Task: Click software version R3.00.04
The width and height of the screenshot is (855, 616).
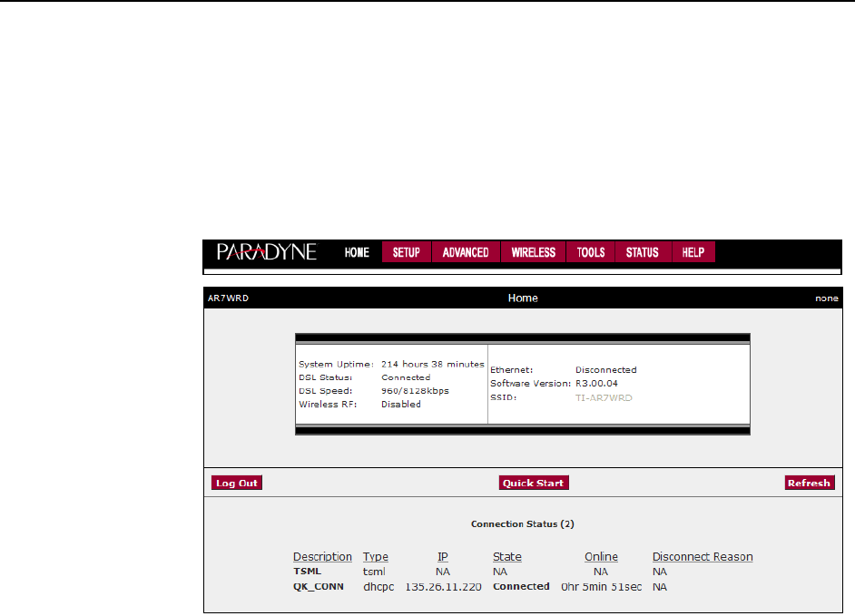Action: tap(596, 383)
